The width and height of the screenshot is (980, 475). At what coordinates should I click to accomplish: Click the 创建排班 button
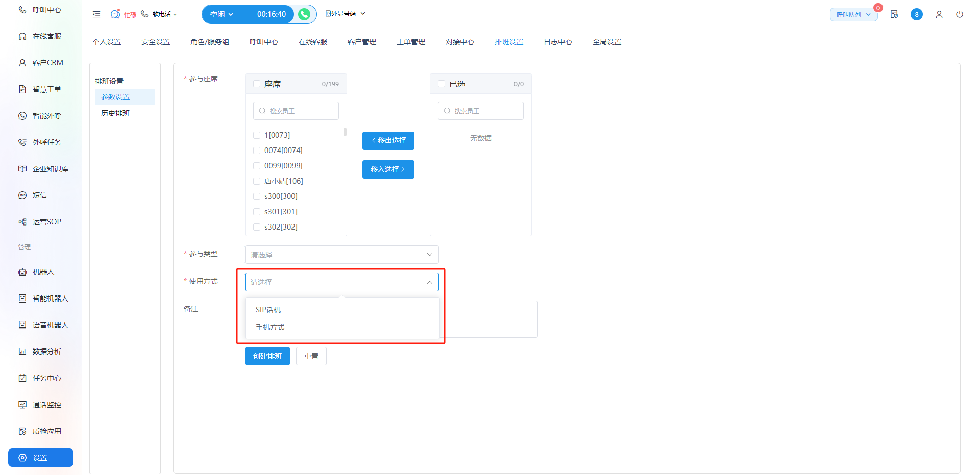267,356
